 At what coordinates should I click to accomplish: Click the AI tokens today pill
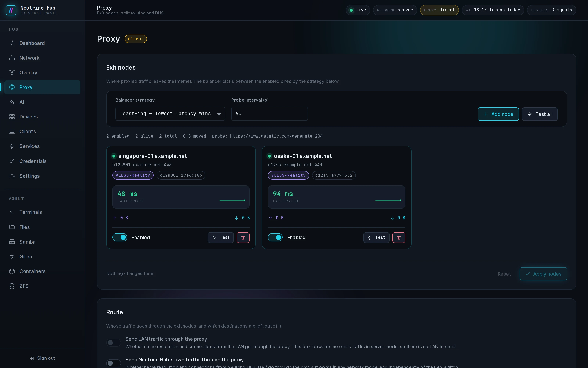[x=493, y=10]
